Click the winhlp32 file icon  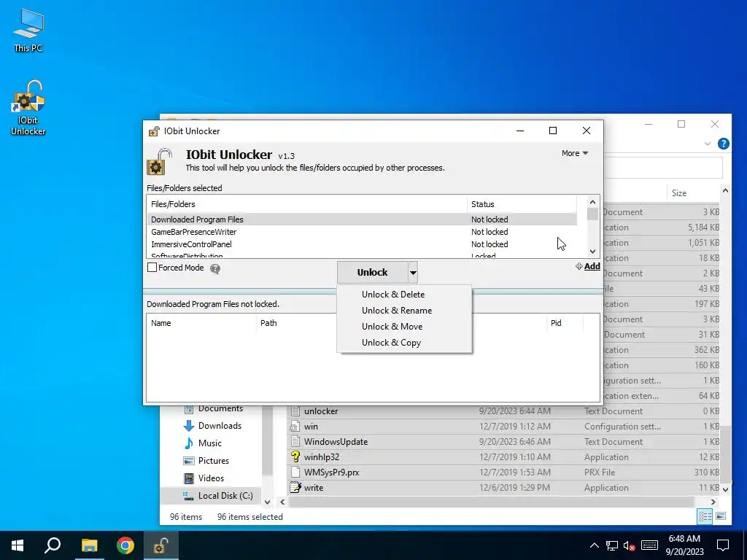pyautogui.click(x=295, y=456)
